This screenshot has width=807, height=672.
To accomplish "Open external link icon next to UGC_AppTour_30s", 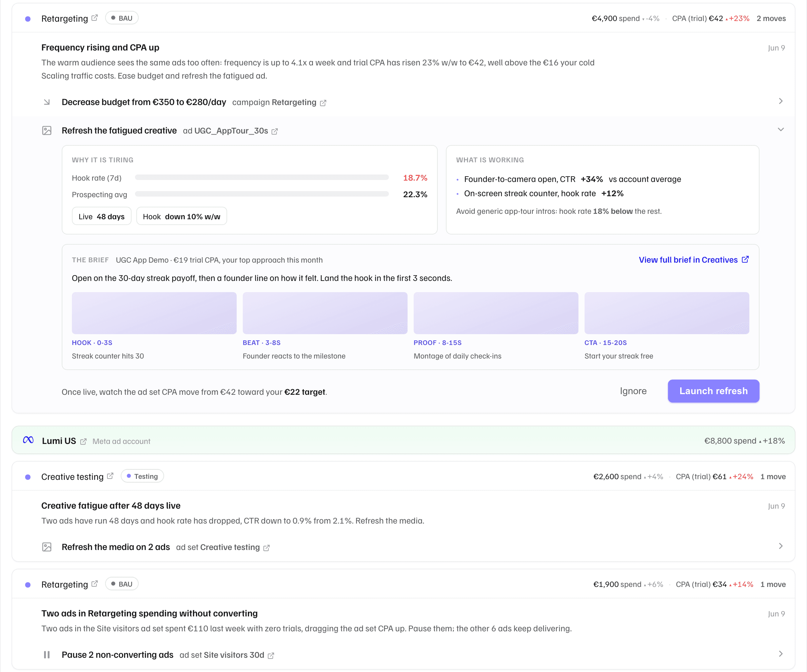I will (274, 131).
